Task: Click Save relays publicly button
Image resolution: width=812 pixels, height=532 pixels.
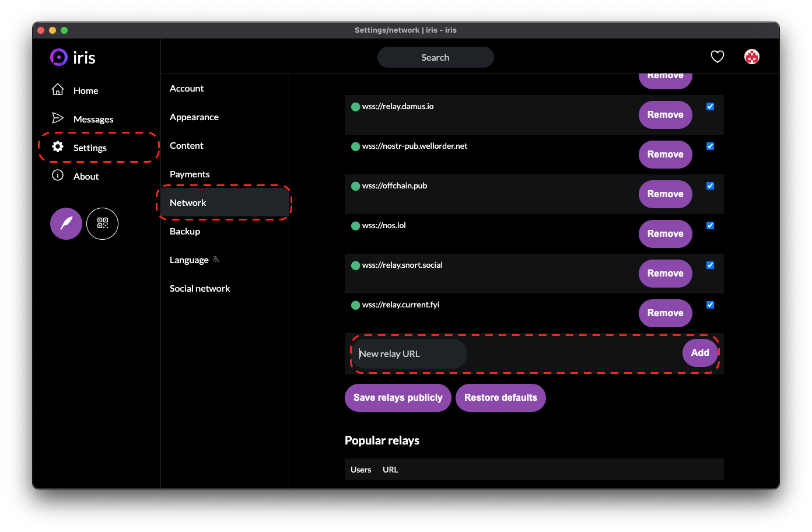Action: click(398, 398)
